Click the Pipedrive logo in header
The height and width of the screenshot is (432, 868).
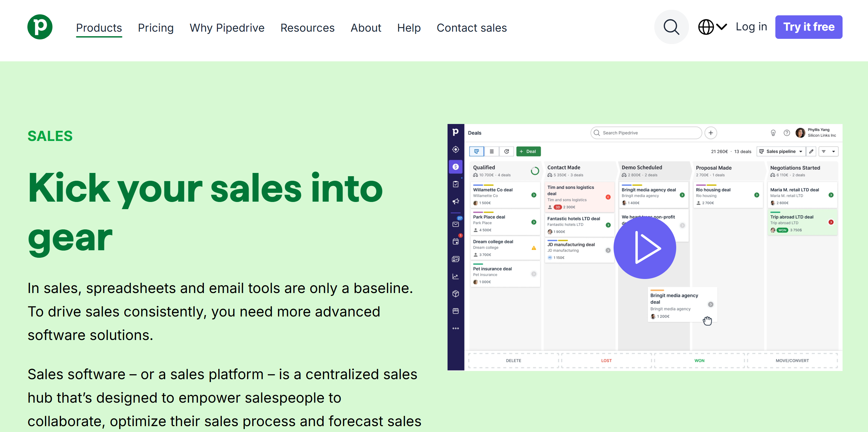[x=40, y=27]
